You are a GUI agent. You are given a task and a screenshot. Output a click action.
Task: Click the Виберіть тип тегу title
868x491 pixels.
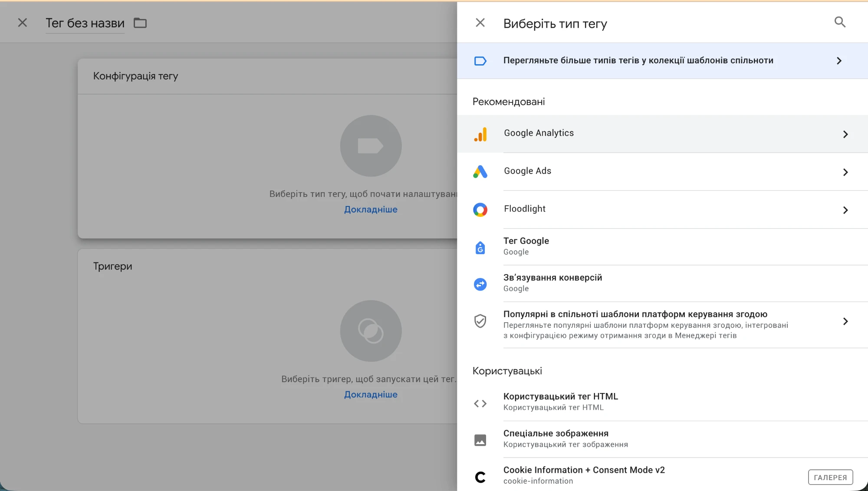555,24
